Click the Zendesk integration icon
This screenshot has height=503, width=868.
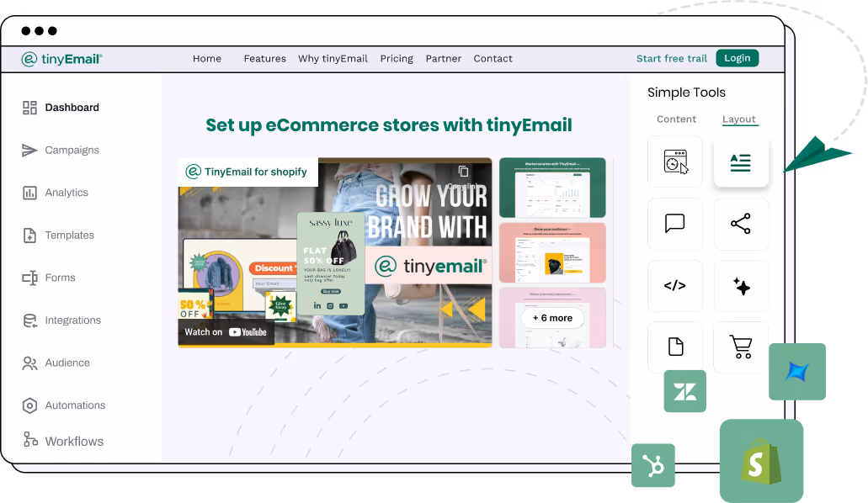point(684,391)
